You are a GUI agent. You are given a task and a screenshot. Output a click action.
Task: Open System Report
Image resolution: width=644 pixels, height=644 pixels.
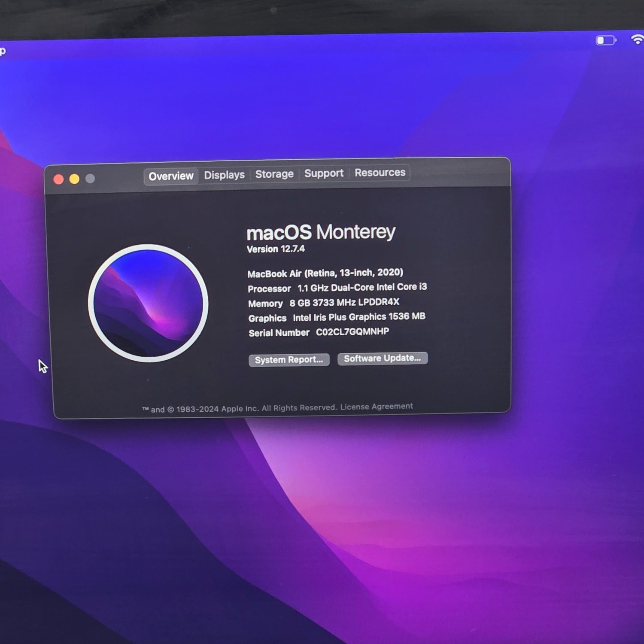(289, 360)
